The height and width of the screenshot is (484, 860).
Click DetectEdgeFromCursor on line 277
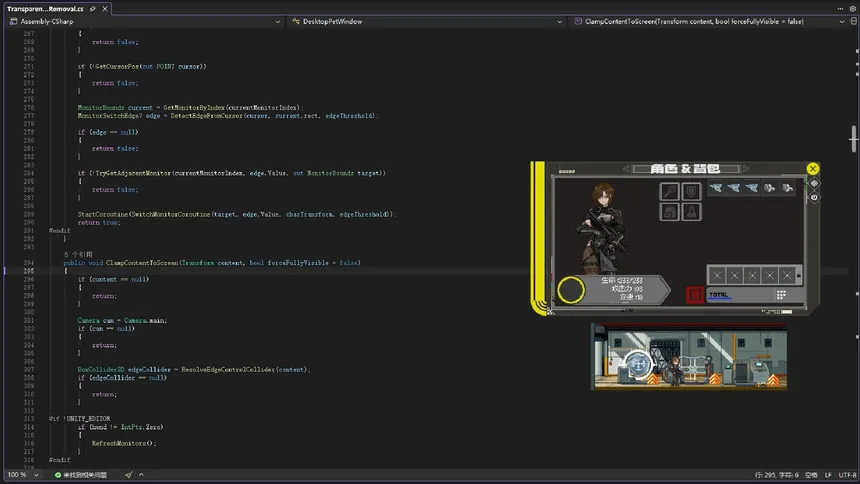pyautogui.click(x=206, y=116)
